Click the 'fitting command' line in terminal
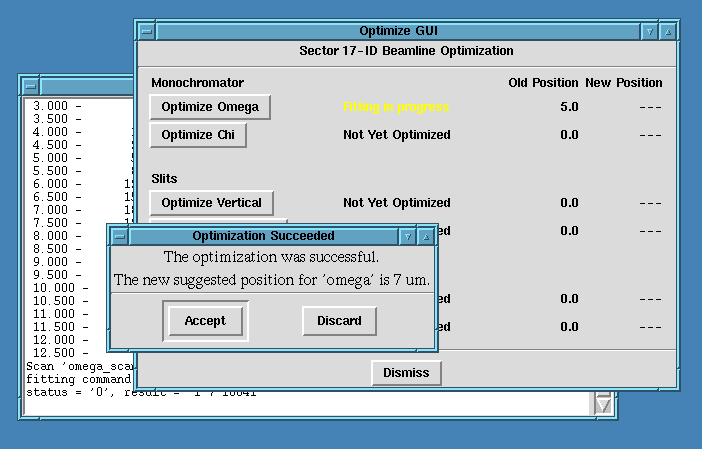Image resolution: width=702 pixels, height=449 pixels. coord(78,379)
